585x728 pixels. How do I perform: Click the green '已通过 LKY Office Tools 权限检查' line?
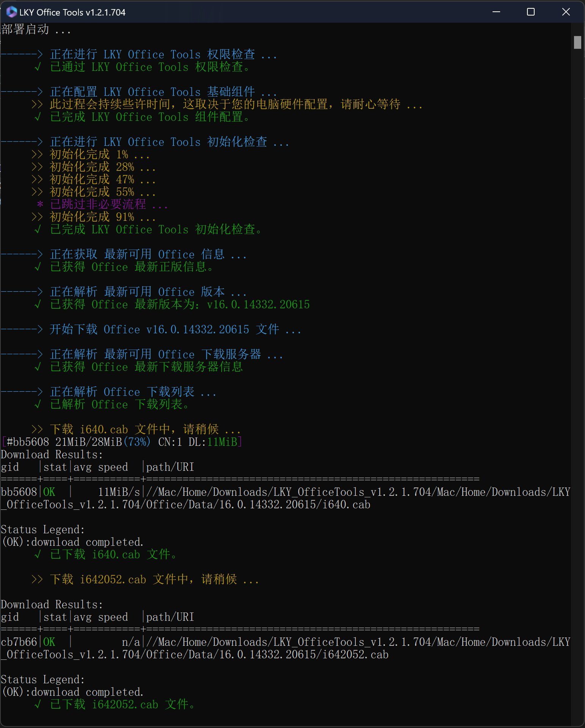[x=150, y=67]
